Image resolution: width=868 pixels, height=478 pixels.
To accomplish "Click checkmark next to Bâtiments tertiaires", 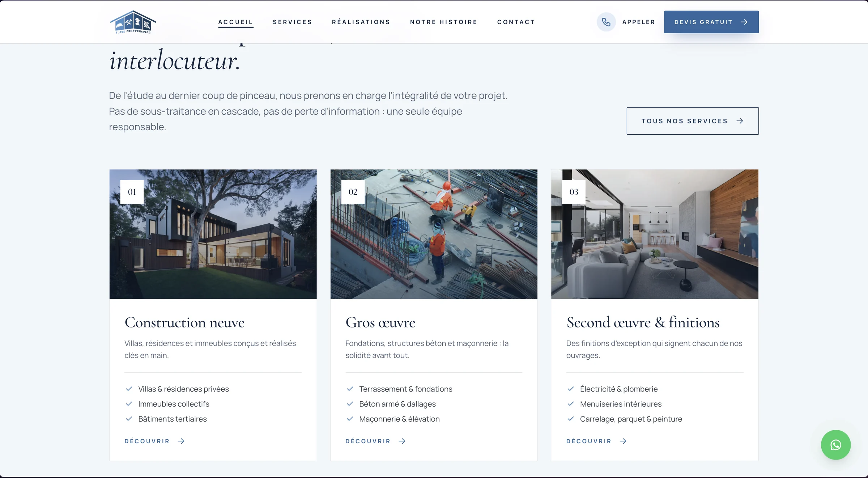I will pyautogui.click(x=129, y=419).
